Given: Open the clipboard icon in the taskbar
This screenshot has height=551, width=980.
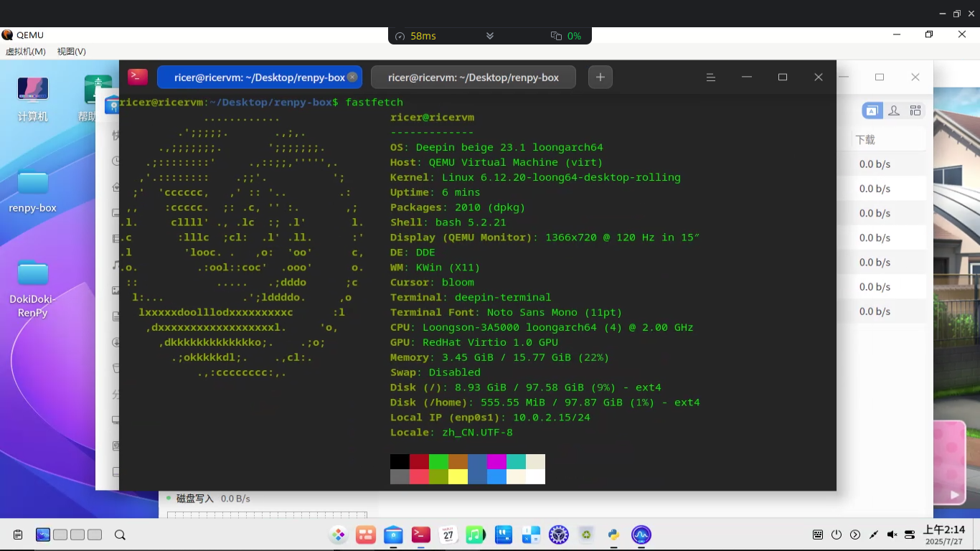Looking at the screenshot, I should tap(18, 534).
